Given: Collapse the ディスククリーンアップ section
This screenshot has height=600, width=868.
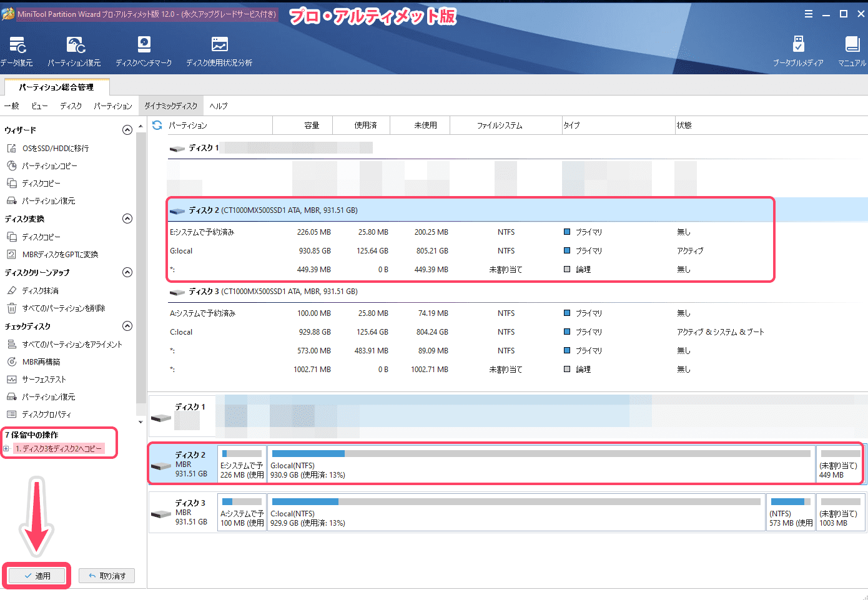Looking at the screenshot, I should (x=127, y=272).
